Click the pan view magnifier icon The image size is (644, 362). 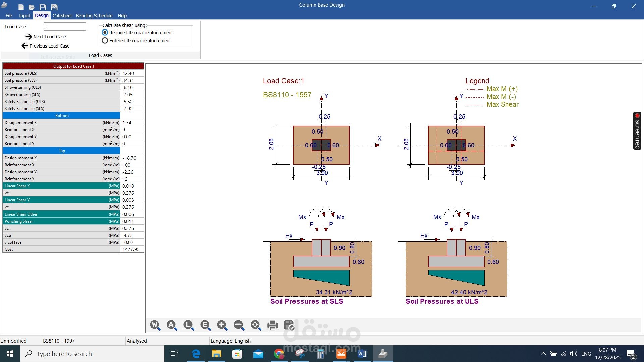pyautogui.click(x=256, y=325)
